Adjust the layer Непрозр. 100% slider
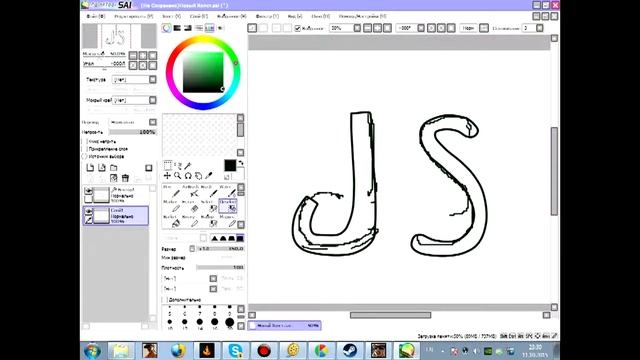This screenshot has height=360, width=640. (x=133, y=132)
